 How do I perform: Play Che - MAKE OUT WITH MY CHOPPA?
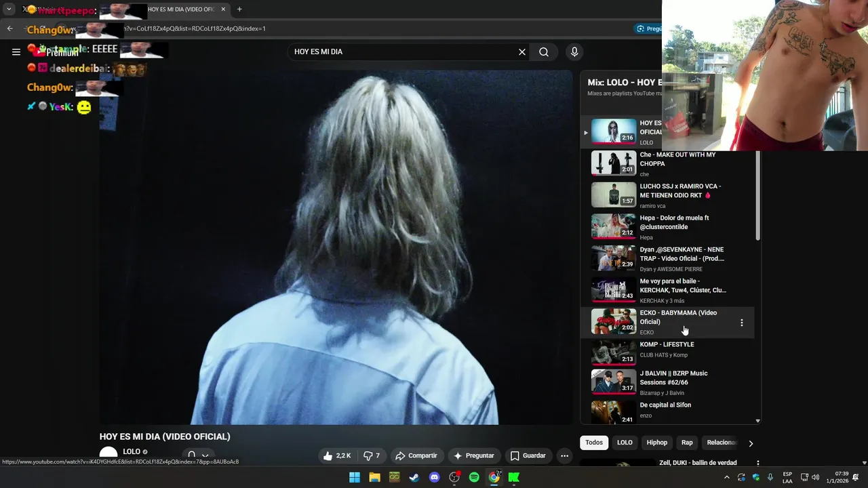click(614, 163)
